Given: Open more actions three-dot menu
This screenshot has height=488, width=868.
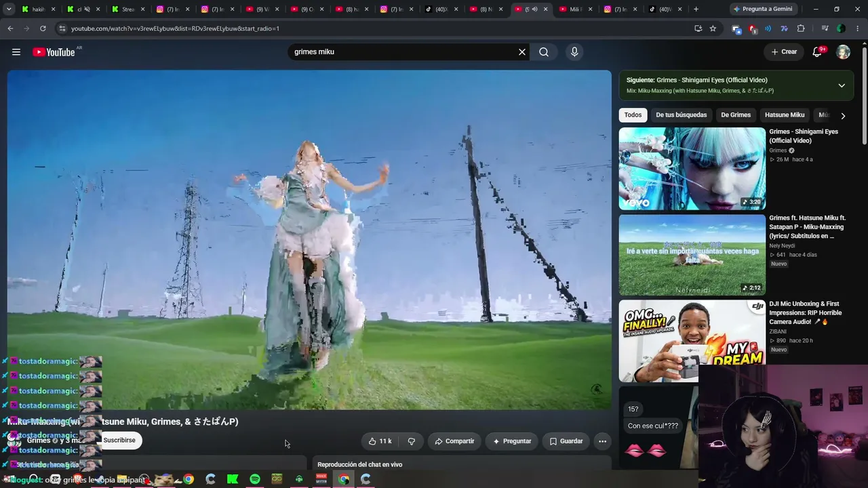Looking at the screenshot, I should pyautogui.click(x=602, y=441).
